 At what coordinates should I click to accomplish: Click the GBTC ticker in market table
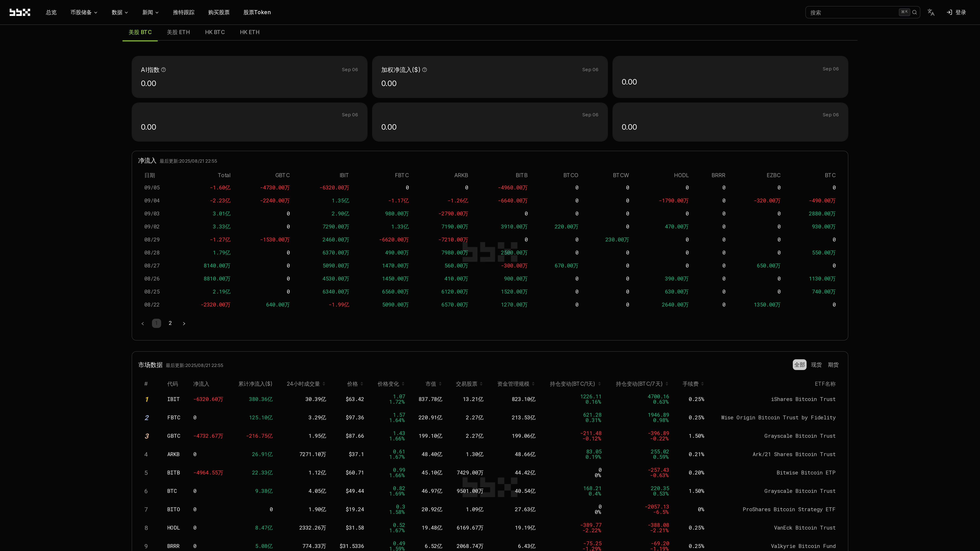pyautogui.click(x=174, y=436)
